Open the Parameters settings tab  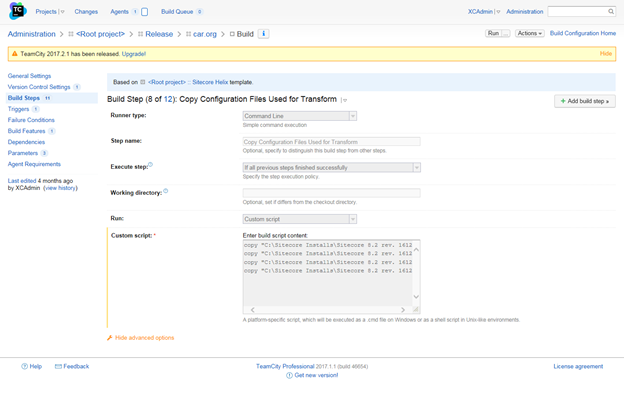pos(23,153)
